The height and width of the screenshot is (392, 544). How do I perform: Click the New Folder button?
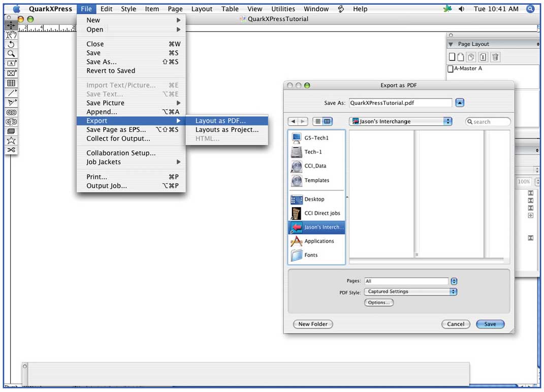[x=313, y=324]
